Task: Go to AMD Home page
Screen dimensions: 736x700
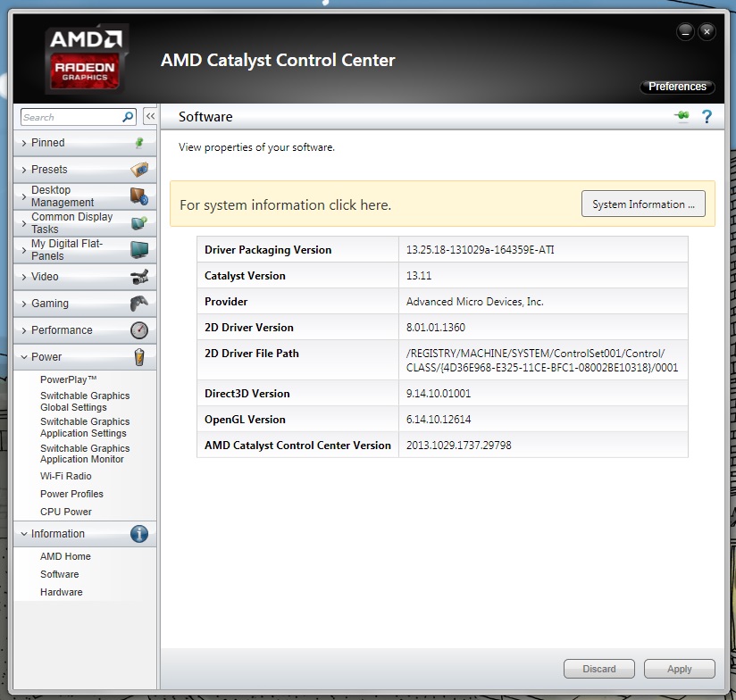Action: tap(65, 556)
